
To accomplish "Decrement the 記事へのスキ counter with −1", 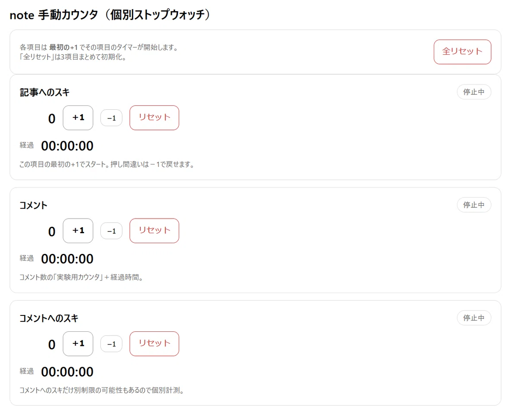I will click(112, 118).
